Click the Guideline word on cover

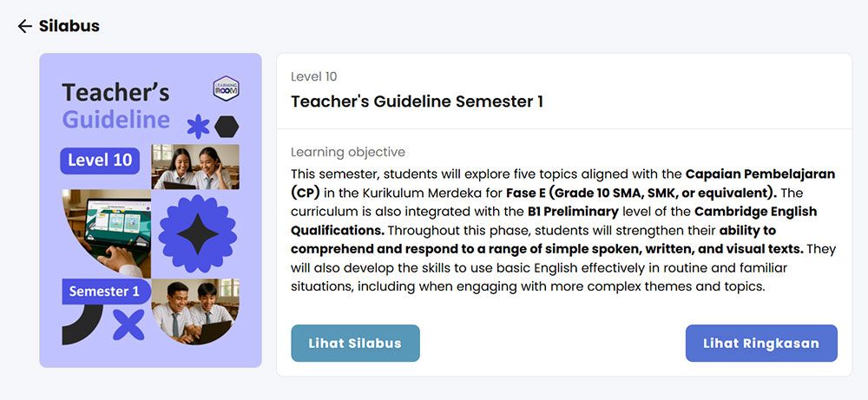[x=115, y=119]
